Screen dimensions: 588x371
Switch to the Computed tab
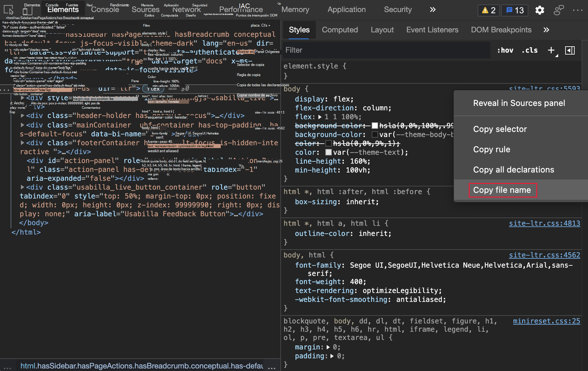340,30
